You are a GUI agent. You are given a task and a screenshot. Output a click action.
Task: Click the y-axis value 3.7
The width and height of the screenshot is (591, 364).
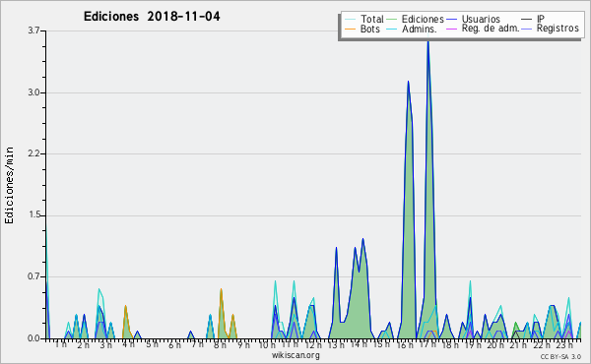click(x=34, y=30)
